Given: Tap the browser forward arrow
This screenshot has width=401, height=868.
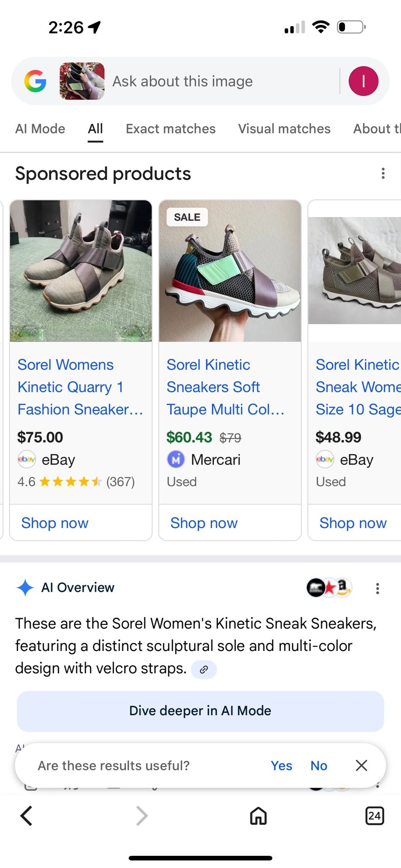Looking at the screenshot, I should (x=142, y=816).
